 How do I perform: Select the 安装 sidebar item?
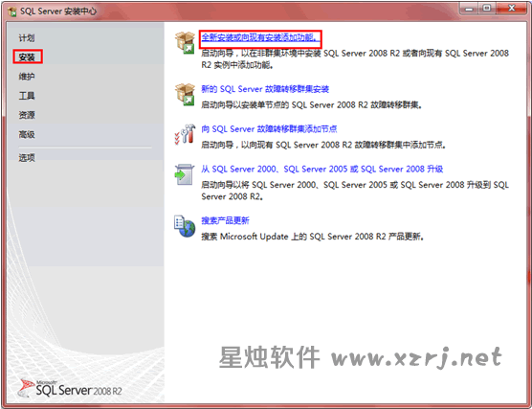click(27, 57)
